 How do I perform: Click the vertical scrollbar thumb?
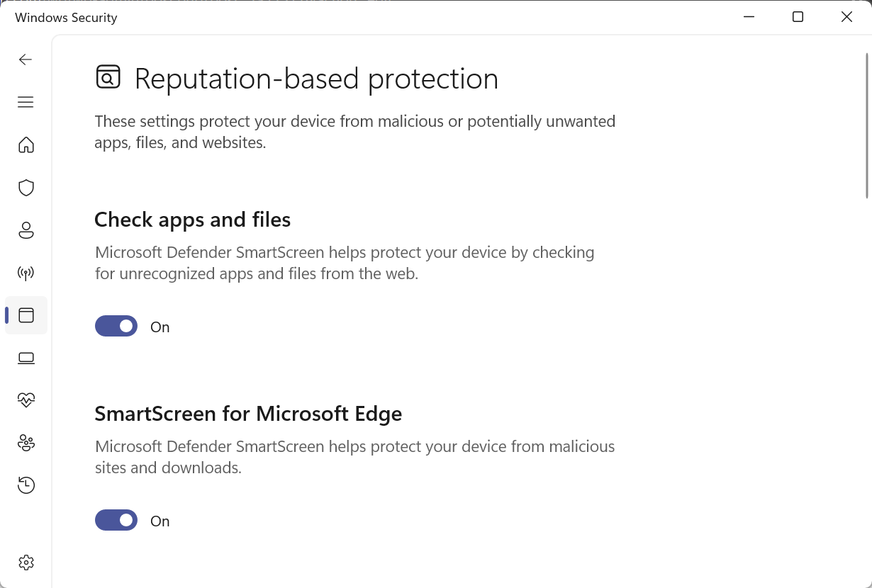click(x=866, y=125)
